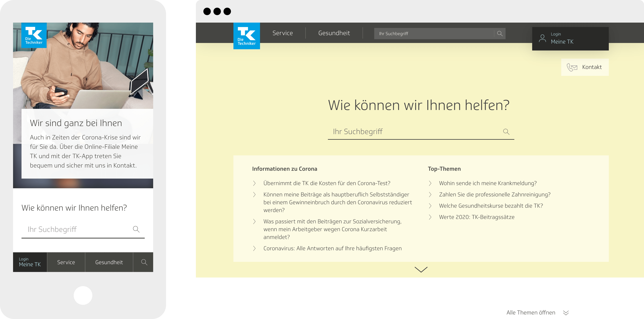Click heading Top-Themen
The width and height of the screenshot is (644, 319).
444,169
